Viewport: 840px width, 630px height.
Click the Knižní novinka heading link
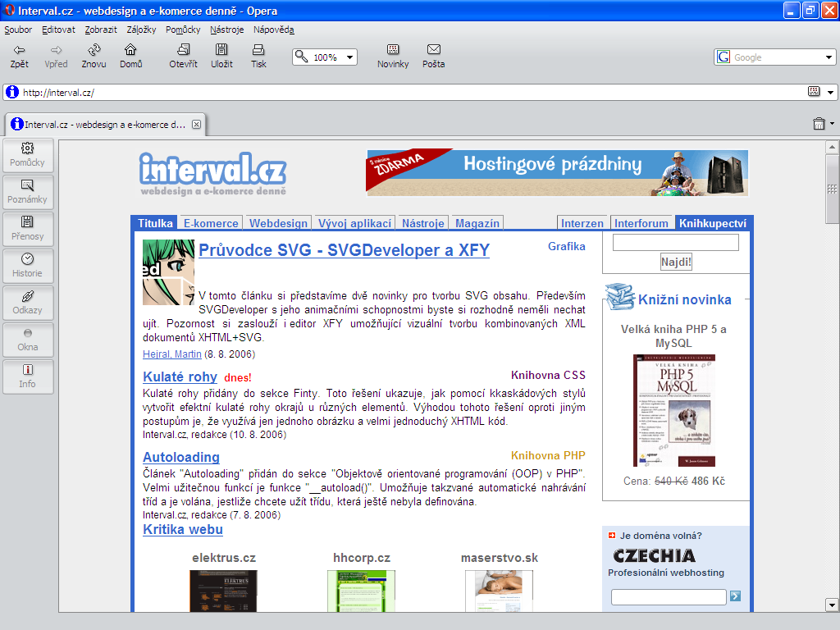pos(685,299)
